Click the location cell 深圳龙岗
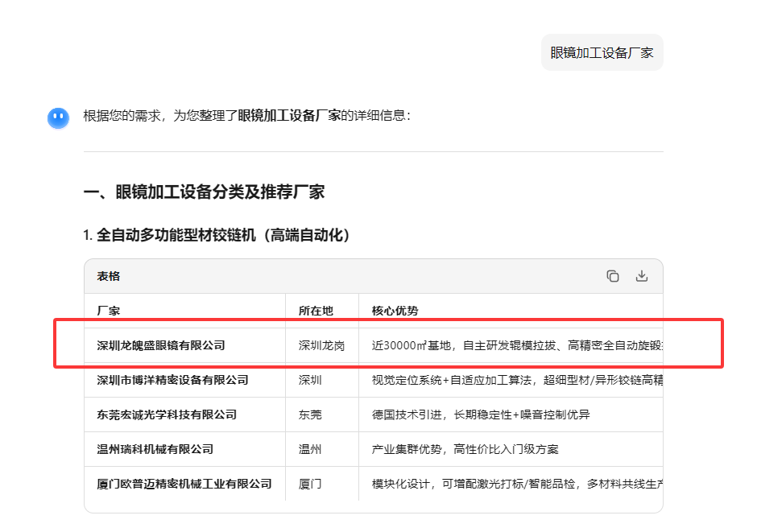This screenshot has width=757, height=532. 321,345
